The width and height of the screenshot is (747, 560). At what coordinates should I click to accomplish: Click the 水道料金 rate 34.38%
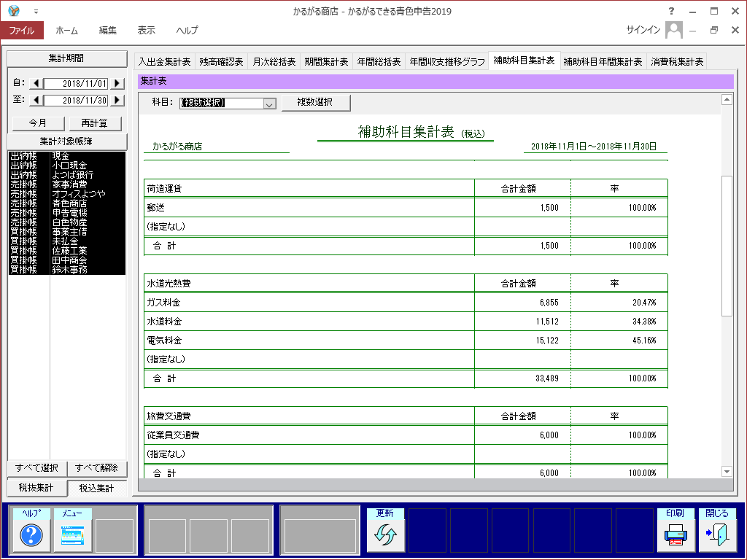pyautogui.click(x=644, y=322)
